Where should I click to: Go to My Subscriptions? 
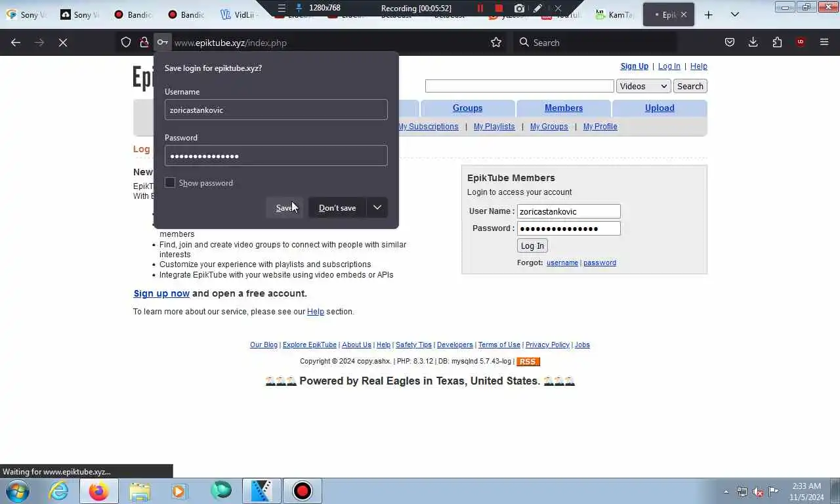[428, 127]
